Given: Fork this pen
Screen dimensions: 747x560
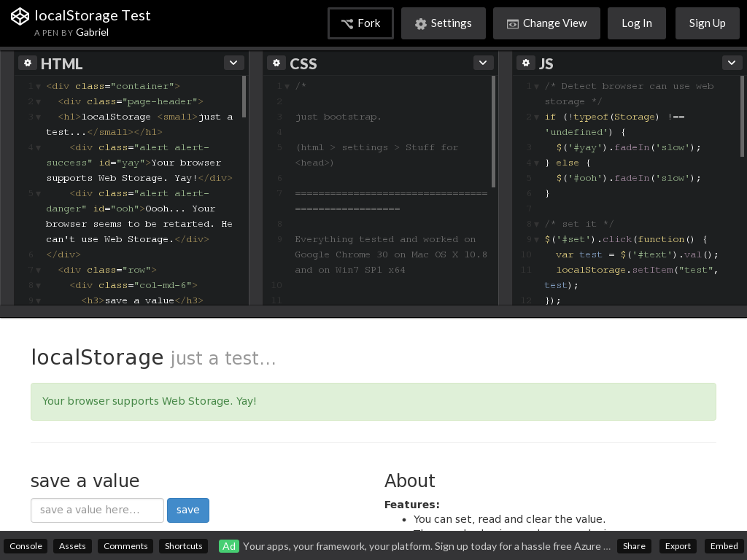Looking at the screenshot, I should tap(360, 23).
